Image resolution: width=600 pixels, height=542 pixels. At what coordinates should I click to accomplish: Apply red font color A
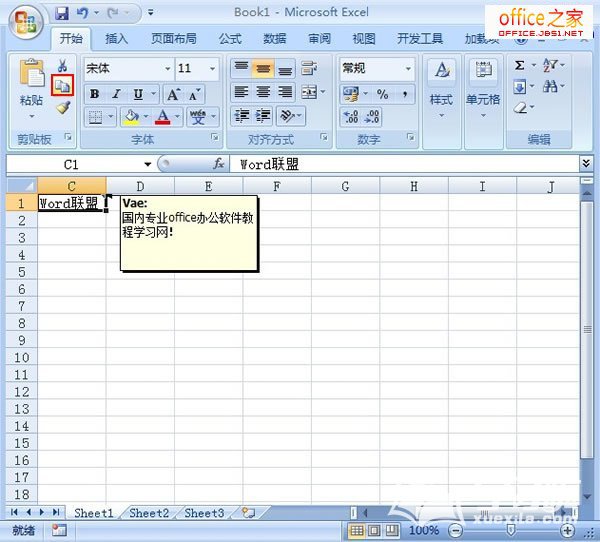coord(163,116)
